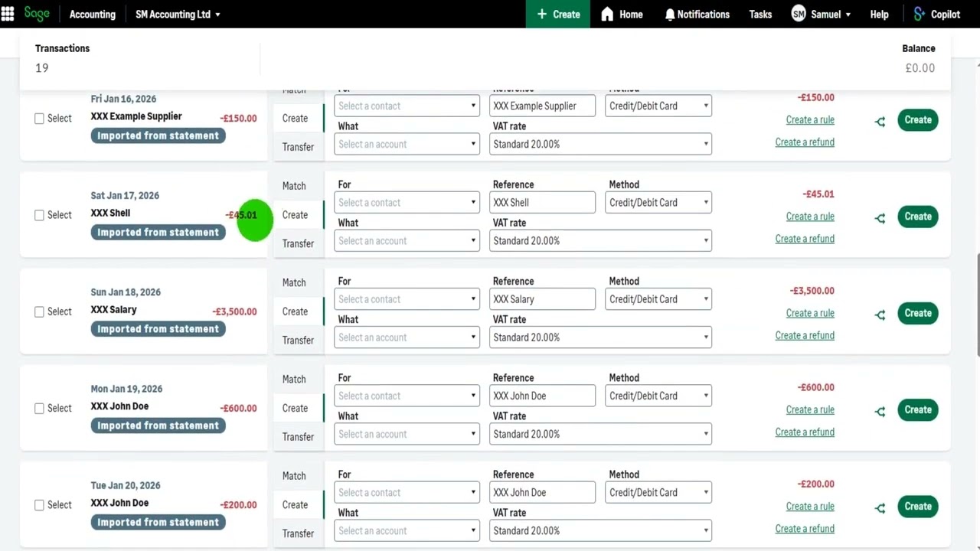Switch to Transfer tab for XXX Example Supplier
Image resolution: width=980 pixels, height=551 pixels.
[298, 147]
